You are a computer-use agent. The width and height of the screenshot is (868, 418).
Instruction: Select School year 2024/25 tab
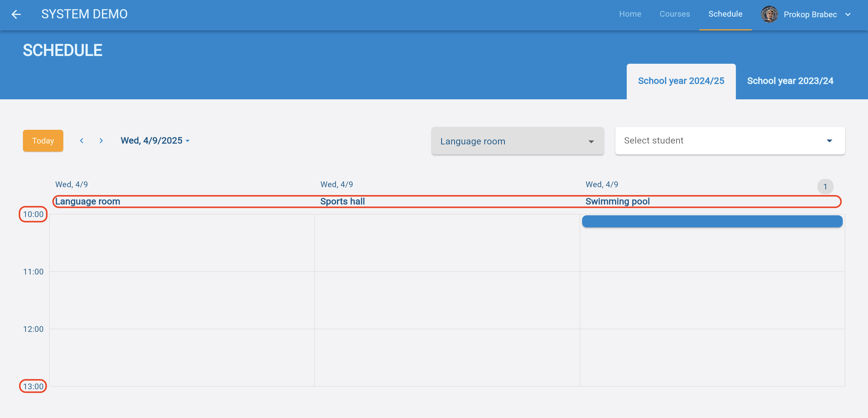pyautogui.click(x=681, y=81)
